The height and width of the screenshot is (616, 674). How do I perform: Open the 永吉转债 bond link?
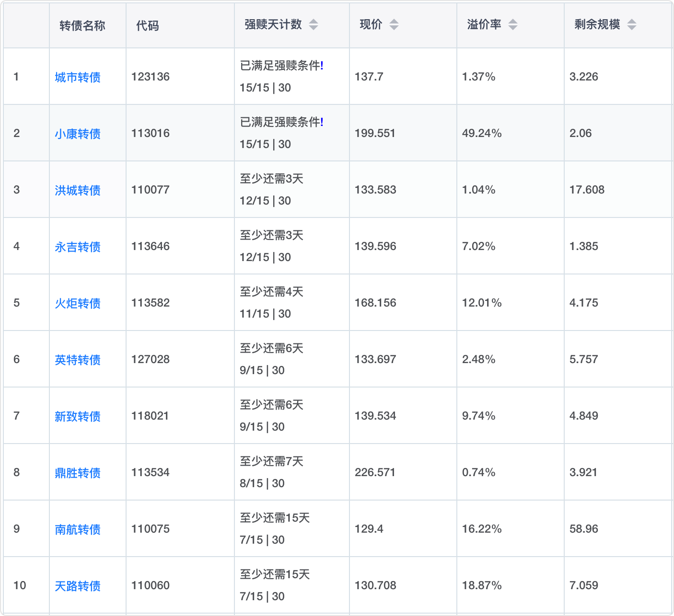click(78, 247)
